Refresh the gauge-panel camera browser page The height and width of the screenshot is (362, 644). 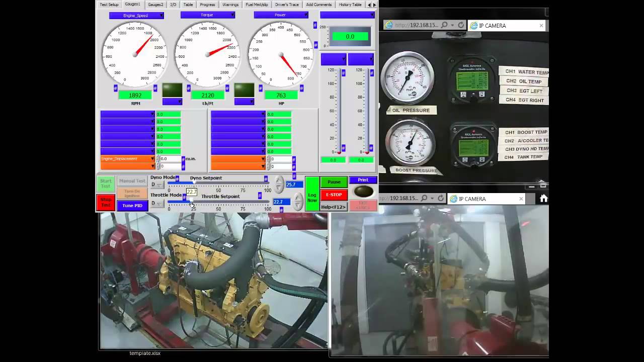pos(461,25)
